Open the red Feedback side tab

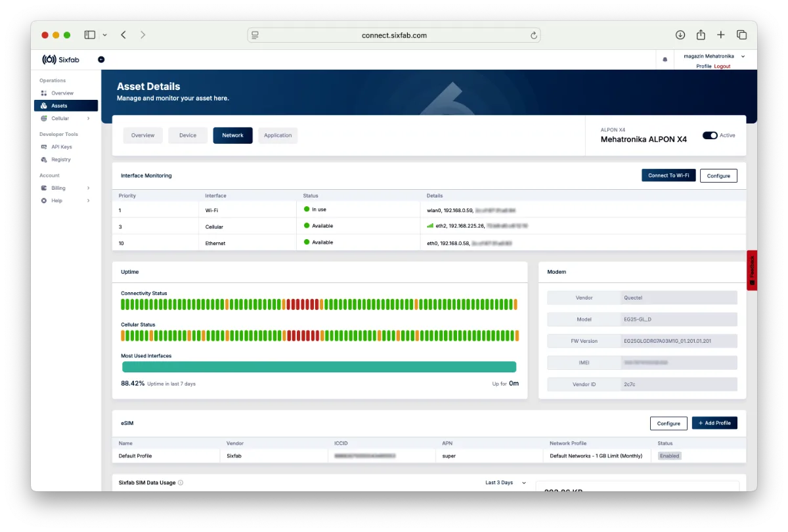tap(752, 270)
